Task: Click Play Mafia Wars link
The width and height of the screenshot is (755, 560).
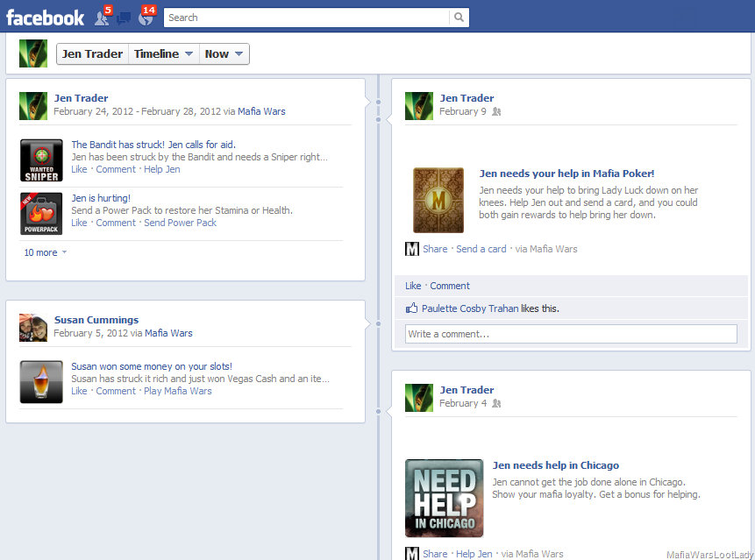Action: 178,391
